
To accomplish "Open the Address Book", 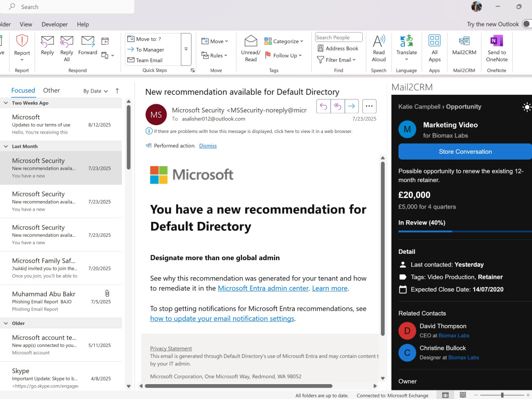I will 338,48.
